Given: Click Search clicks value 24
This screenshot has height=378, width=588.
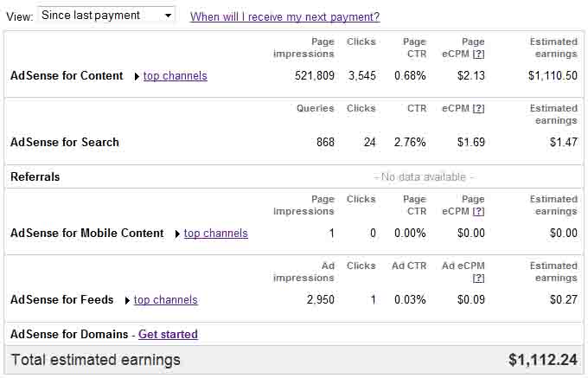Looking at the screenshot, I should click(370, 142).
